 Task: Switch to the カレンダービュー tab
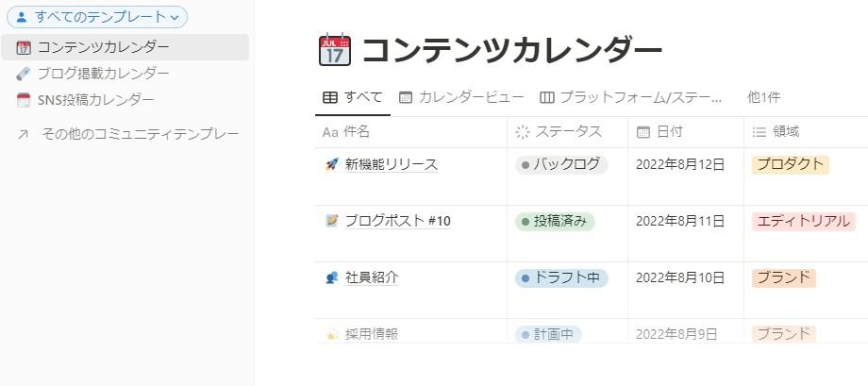click(461, 97)
